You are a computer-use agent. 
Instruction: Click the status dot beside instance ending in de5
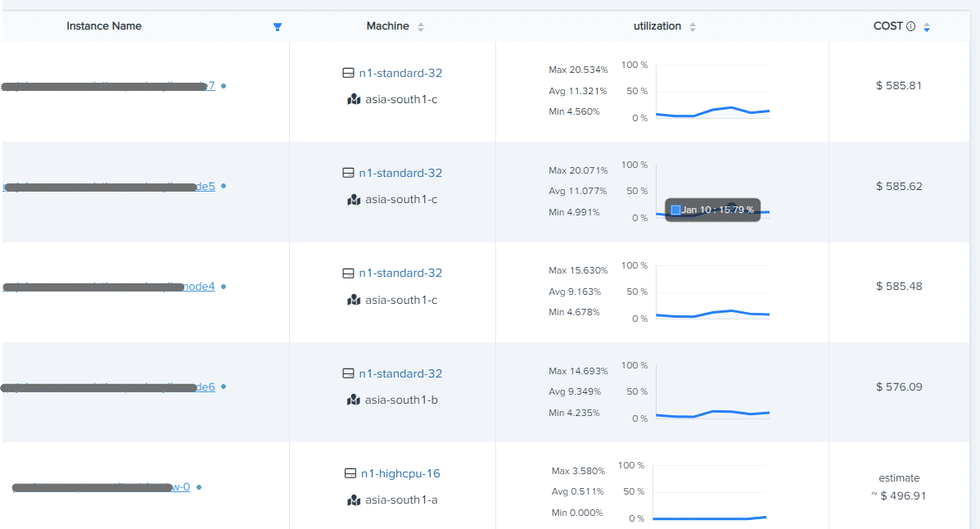223,186
